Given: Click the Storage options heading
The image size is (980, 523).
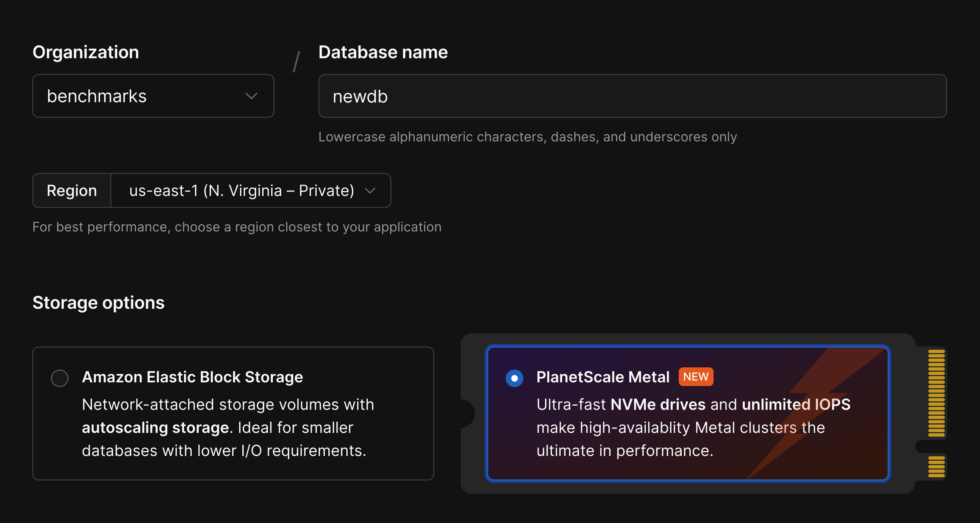Looking at the screenshot, I should click(98, 303).
